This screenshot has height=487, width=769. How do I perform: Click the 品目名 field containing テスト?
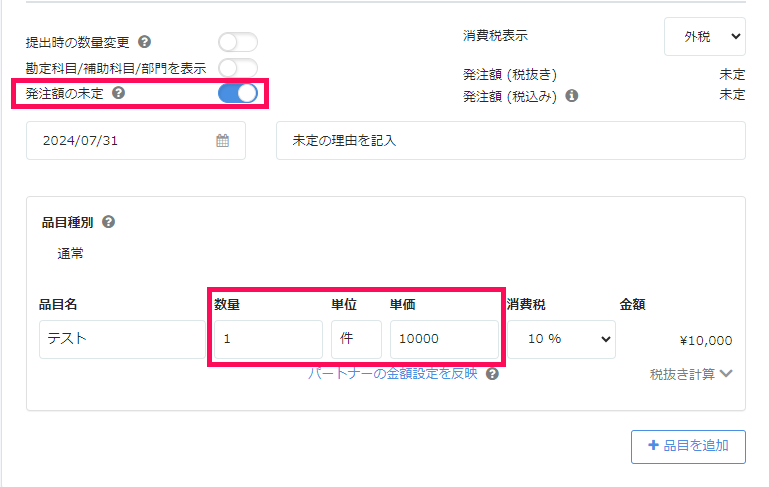point(122,339)
